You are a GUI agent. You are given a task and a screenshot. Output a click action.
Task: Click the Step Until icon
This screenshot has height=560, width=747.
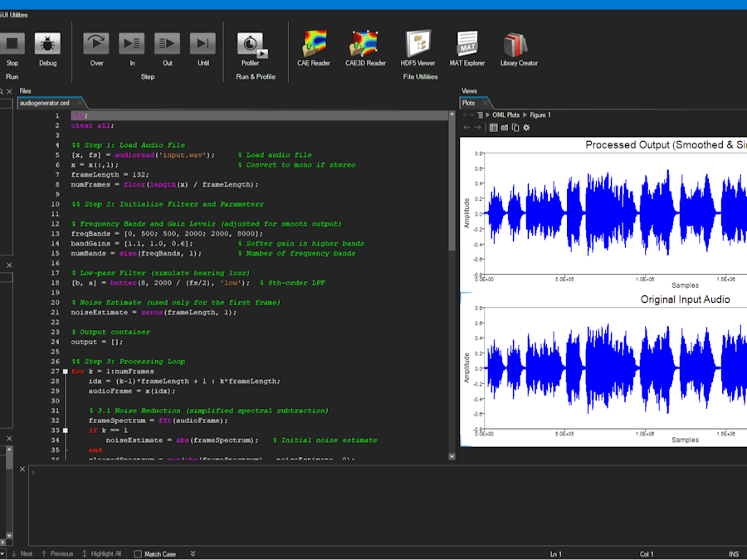203,44
